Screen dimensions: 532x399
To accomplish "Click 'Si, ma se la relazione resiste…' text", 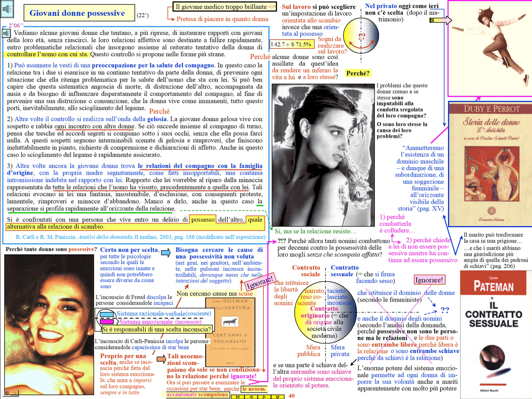I will tap(316, 231).
